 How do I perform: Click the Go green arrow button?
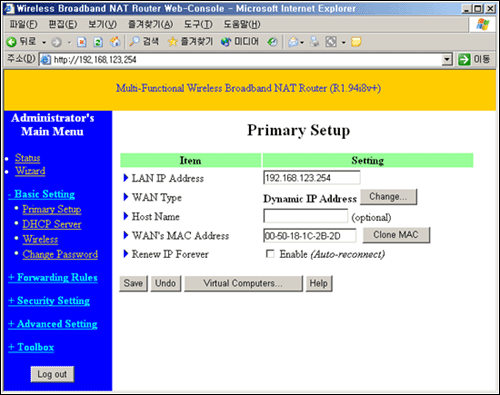pyautogui.click(x=464, y=60)
